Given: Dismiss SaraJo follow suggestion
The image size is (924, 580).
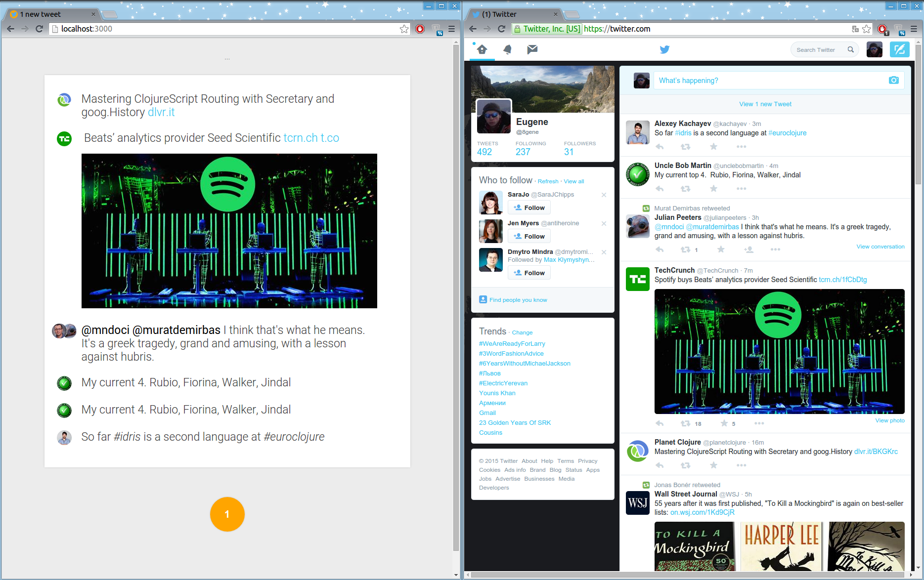Looking at the screenshot, I should click(604, 195).
